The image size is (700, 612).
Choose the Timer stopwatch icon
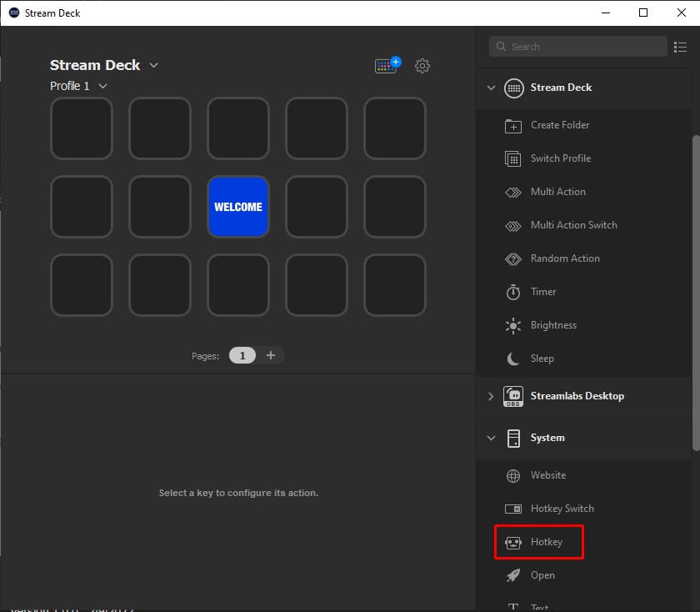(513, 292)
